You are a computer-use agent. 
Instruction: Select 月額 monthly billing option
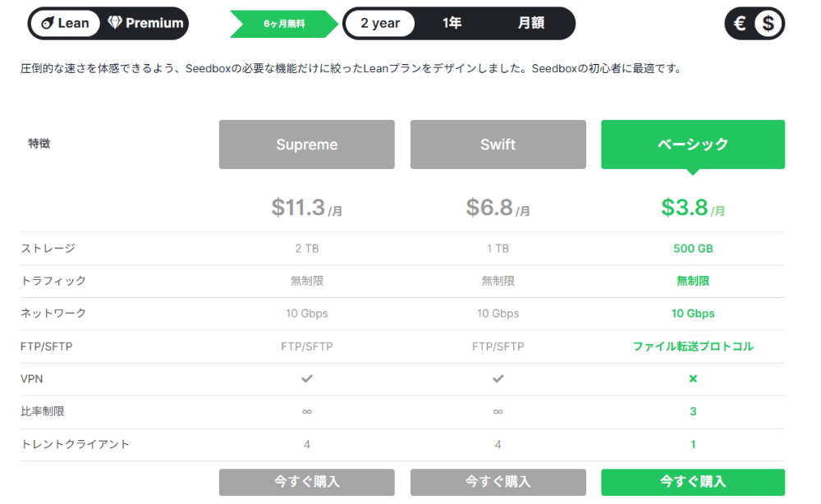click(x=531, y=23)
